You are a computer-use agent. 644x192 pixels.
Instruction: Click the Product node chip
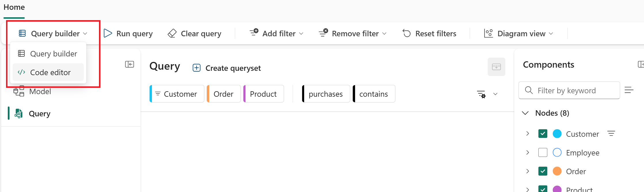point(263,94)
